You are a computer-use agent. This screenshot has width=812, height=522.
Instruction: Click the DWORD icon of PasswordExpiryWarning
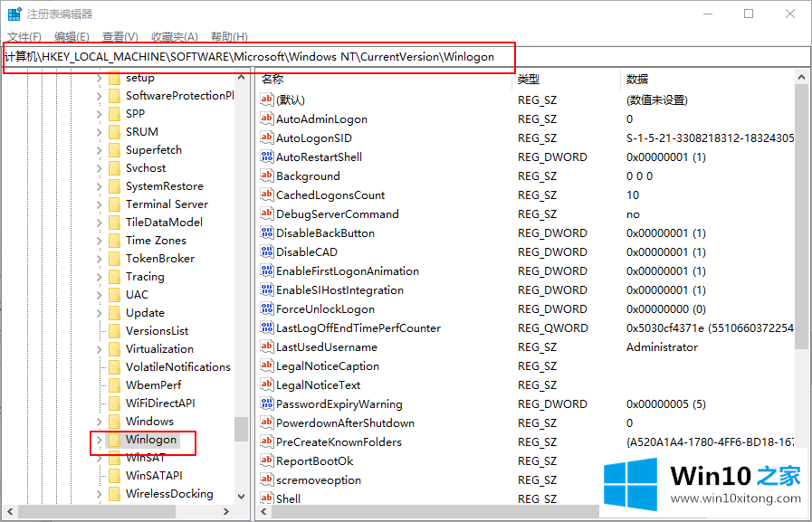coord(267,403)
